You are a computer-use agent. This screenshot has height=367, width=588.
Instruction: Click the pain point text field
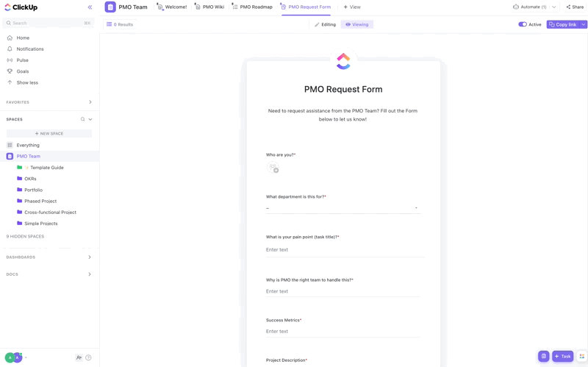[345, 250]
